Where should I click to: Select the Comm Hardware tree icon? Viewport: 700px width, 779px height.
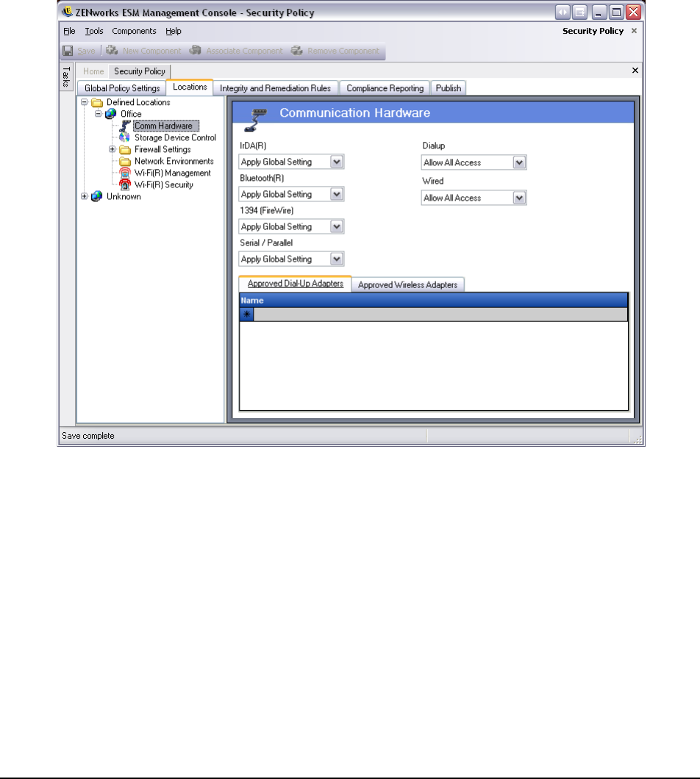tap(125, 126)
